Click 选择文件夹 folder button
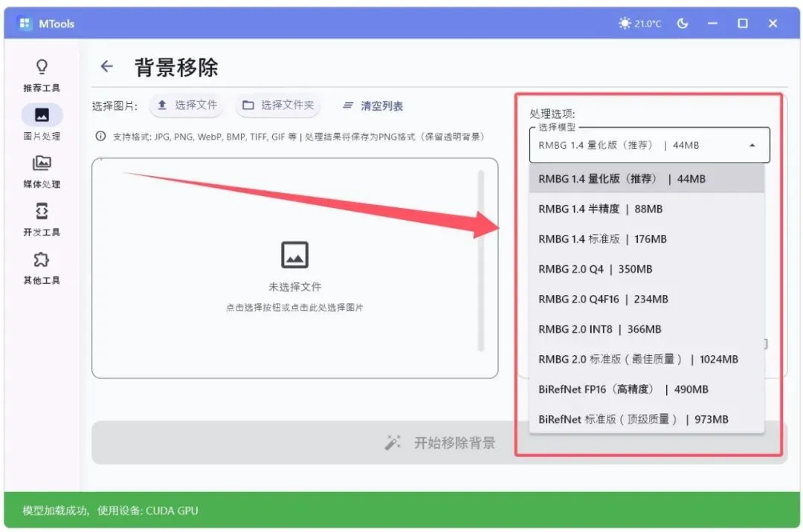 tap(278, 106)
